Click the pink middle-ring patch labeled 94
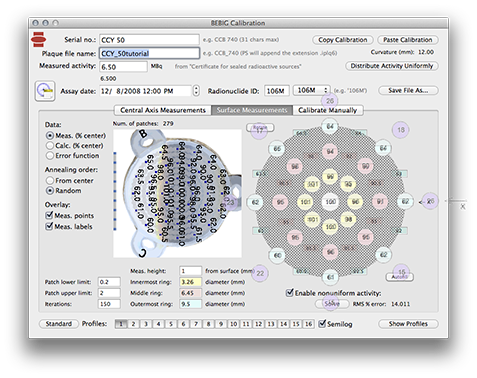 click(330, 152)
